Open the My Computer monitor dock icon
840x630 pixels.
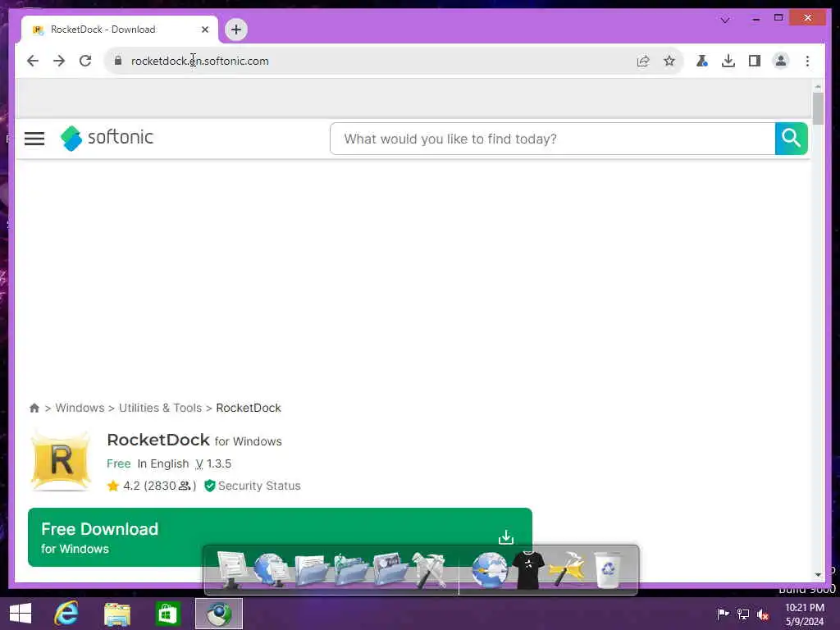232,571
